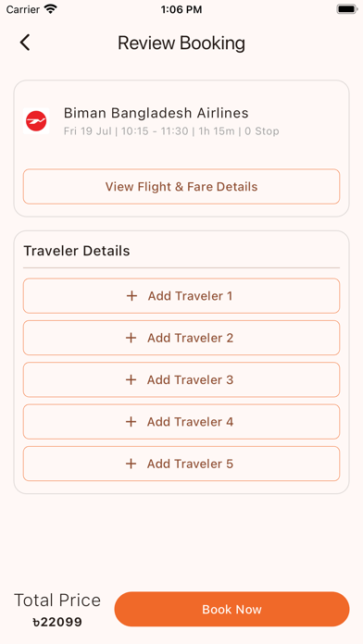The width and height of the screenshot is (363, 644).
Task: Select Add Traveler 4 entry
Action: click(x=181, y=421)
